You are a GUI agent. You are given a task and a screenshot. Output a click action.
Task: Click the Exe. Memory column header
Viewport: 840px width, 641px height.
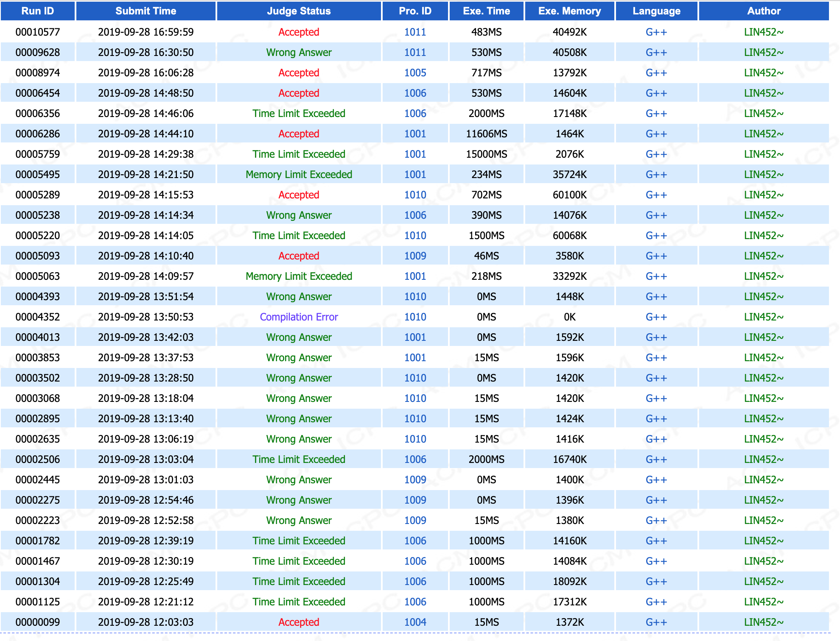coord(569,11)
